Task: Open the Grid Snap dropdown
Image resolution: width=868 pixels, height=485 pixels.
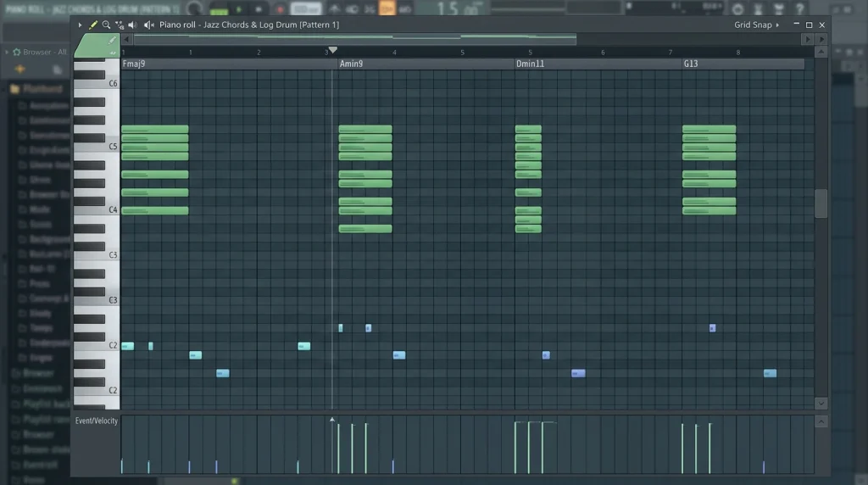Action: [756, 25]
